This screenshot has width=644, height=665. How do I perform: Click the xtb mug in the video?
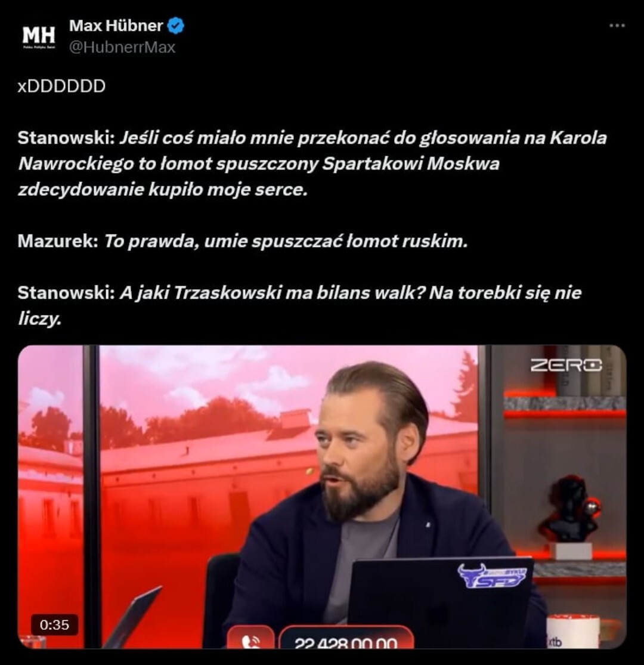(x=572, y=632)
